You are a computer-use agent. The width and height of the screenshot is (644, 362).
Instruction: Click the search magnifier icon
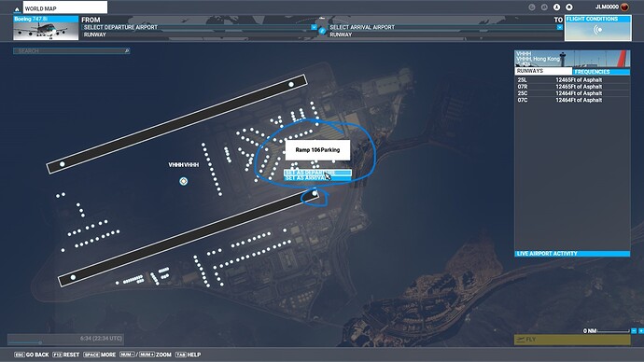tap(127, 51)
